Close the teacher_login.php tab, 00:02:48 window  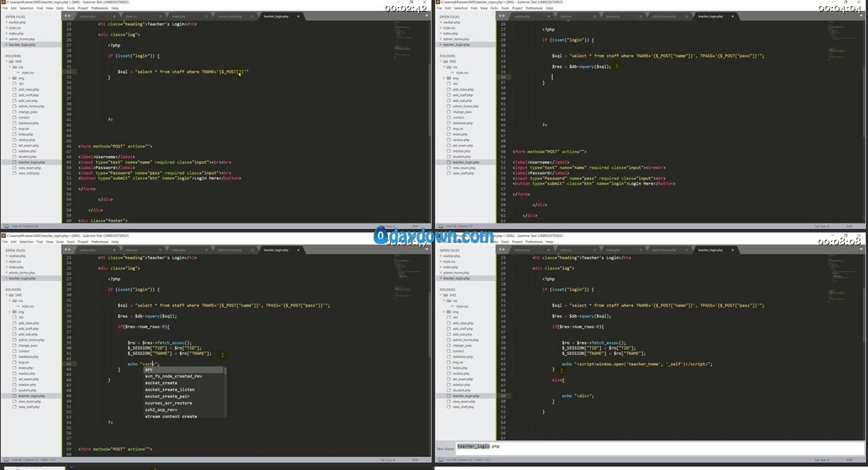(x=298, y=16)
